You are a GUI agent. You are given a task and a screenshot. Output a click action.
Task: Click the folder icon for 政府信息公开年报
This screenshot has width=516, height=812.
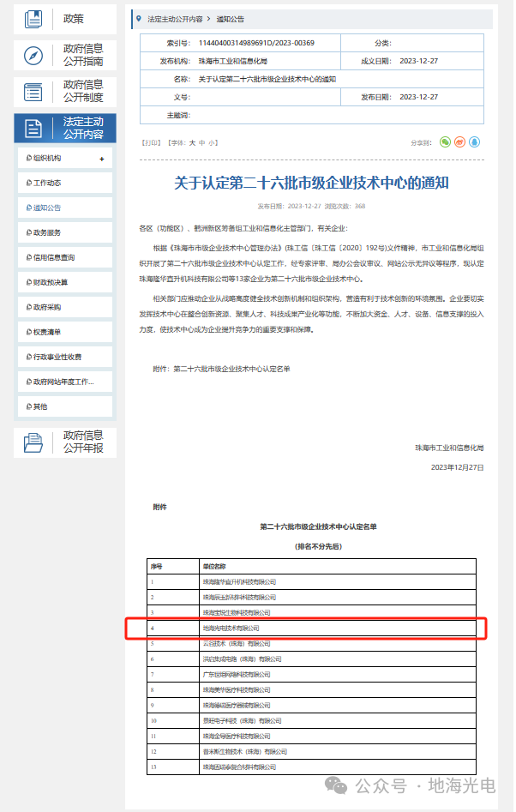click(x=33, y=442)
